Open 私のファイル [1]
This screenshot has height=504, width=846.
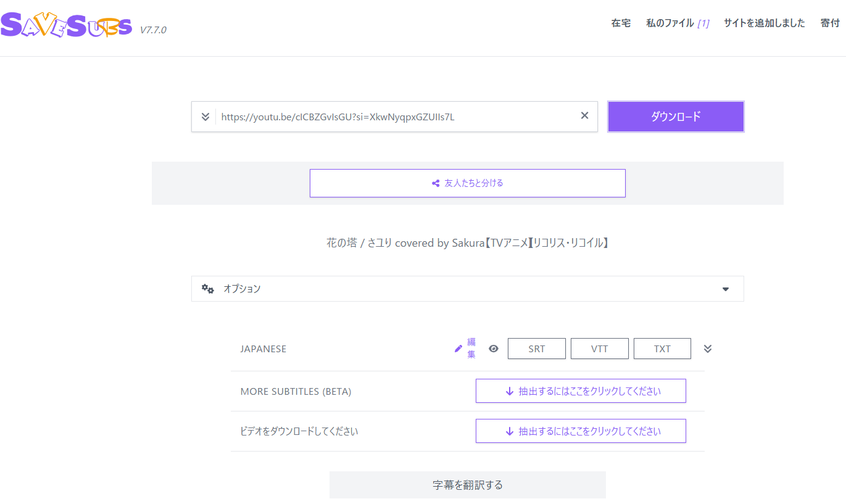coord(677,22)
